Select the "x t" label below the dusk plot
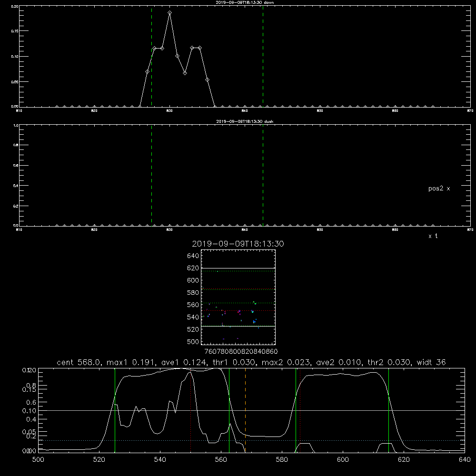Image resolution: width=476 pixels, height=476 pixels. point(433,236)
